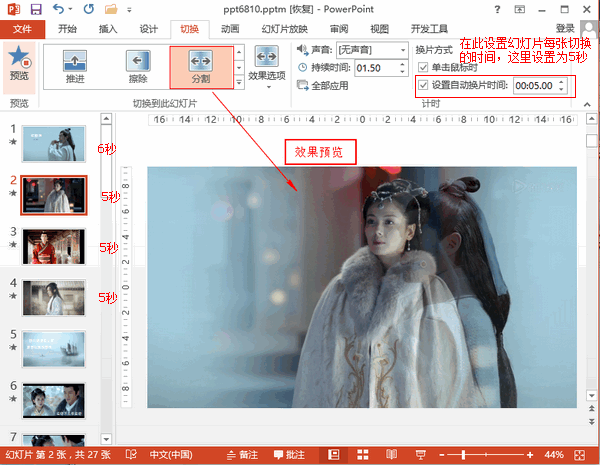Select slide 6 thumbnail
The width and height of the screenshot is (600, 465).
click(54, 400)
